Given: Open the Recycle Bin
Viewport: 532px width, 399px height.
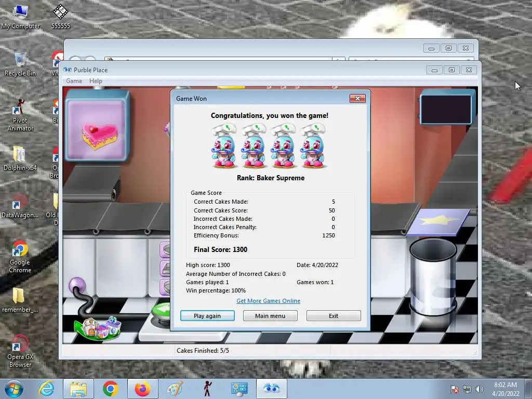Looking at the screenshot, I should pos(20,64).
